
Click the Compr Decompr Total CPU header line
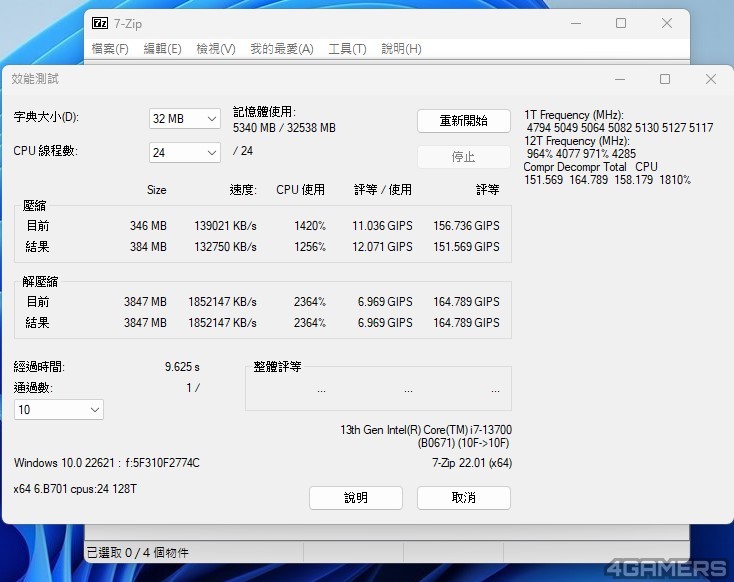[x=590, y=167]
